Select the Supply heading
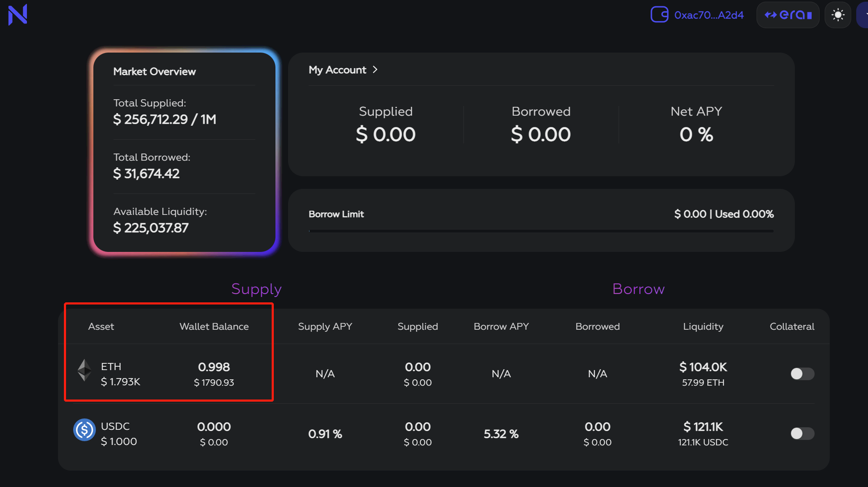This screenshot has height=487, width=868. tap(256, 289)
